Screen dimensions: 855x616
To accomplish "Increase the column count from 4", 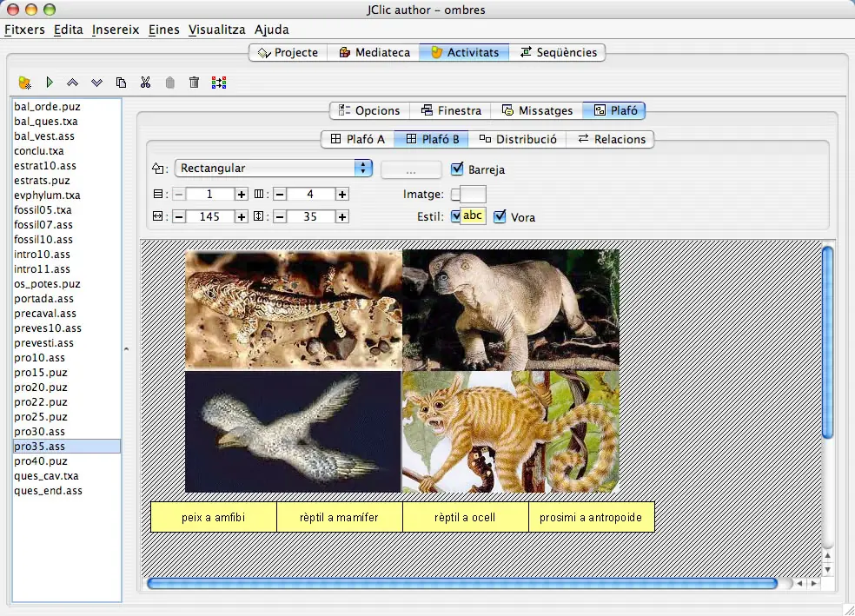I will pos(341,194).
